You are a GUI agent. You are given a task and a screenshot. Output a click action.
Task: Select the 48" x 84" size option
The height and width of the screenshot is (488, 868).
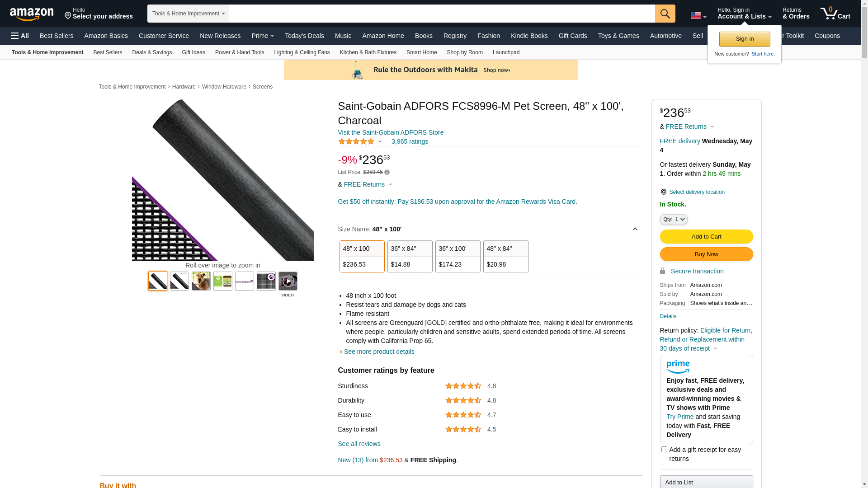505,256
